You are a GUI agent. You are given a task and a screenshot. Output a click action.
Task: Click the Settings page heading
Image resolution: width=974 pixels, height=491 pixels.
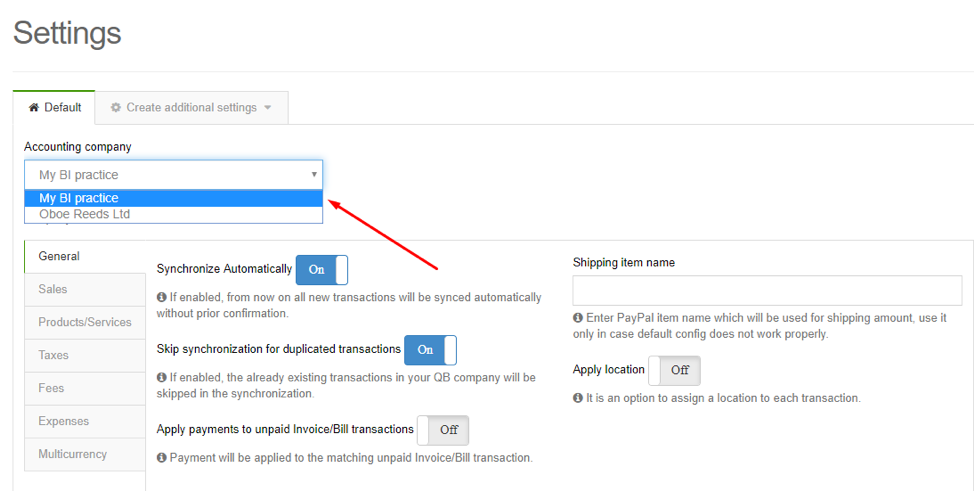(67, 32)
